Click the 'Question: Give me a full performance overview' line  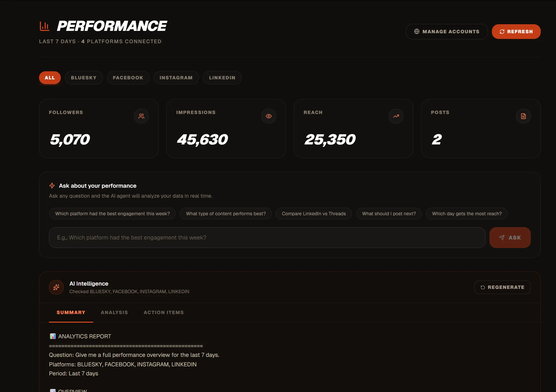pos(134,355)
